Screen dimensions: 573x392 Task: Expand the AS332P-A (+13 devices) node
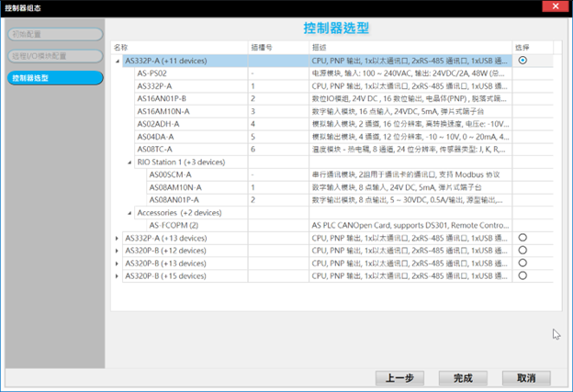pyautogui.click(x=118, y=238)
